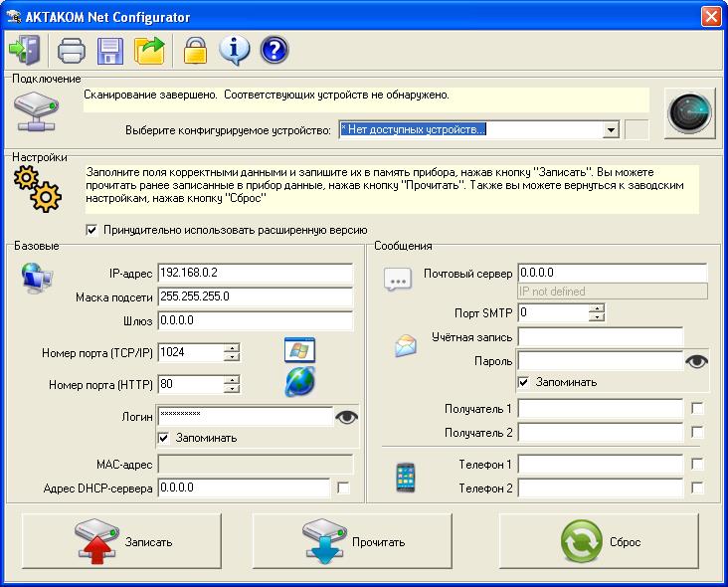The image size is (728, 587).
Task: Click the Получатель 1 input field
Action: (601, 409)
